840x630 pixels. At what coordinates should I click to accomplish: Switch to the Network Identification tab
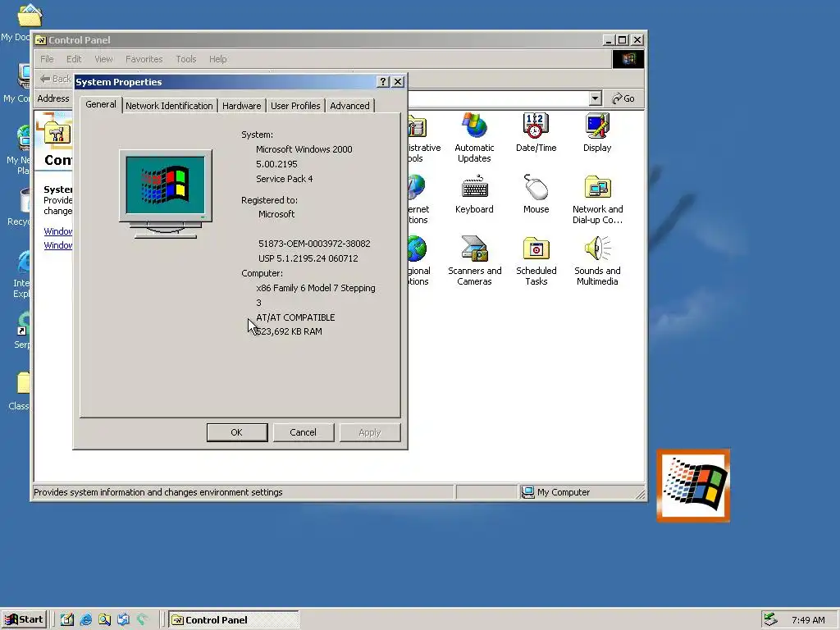coord(169,106)
